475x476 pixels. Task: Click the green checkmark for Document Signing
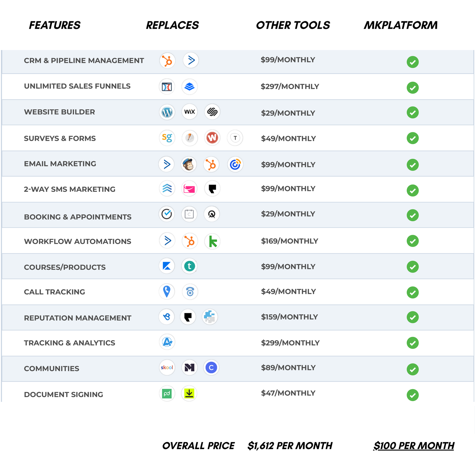(413, 395)
